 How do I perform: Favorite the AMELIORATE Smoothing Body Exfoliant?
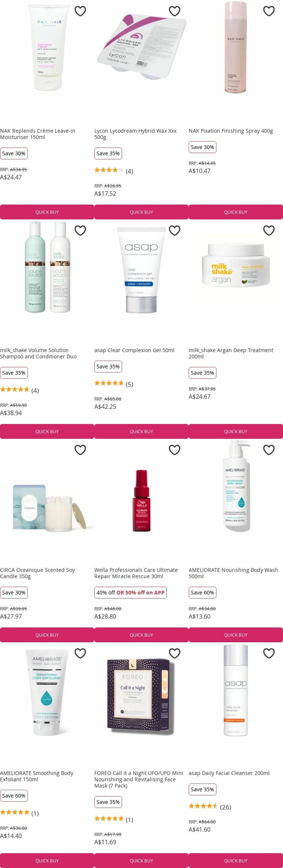(x=80, y=653)
